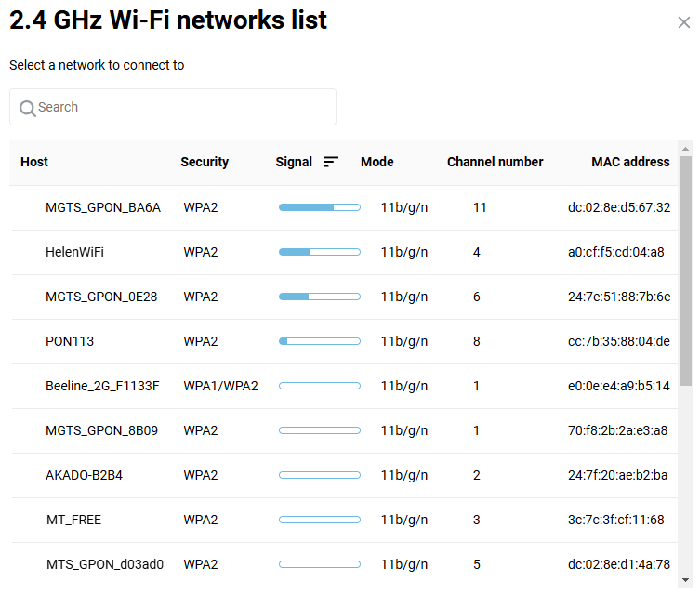This screenshot has width=700, height=594.
Task: Select the MGTS_GPON_BA6A network
Action: [x=103, y=207]
